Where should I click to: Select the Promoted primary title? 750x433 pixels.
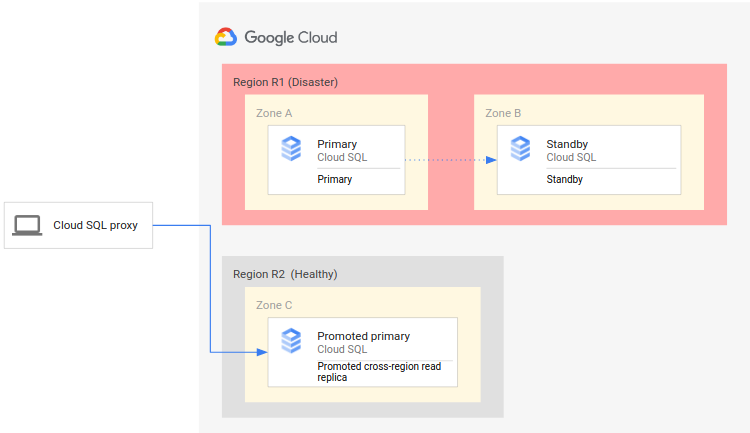click(364, 336)
